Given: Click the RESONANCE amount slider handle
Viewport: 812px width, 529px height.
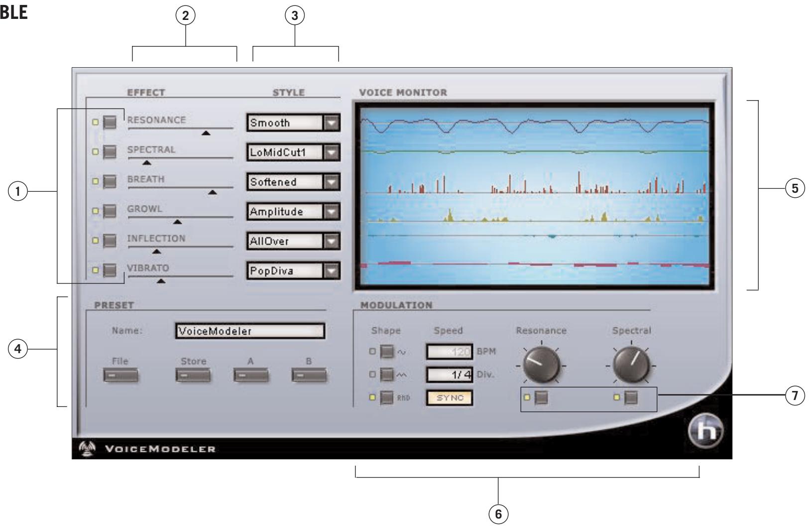Looking at the screenshot, I should point(205,133).
